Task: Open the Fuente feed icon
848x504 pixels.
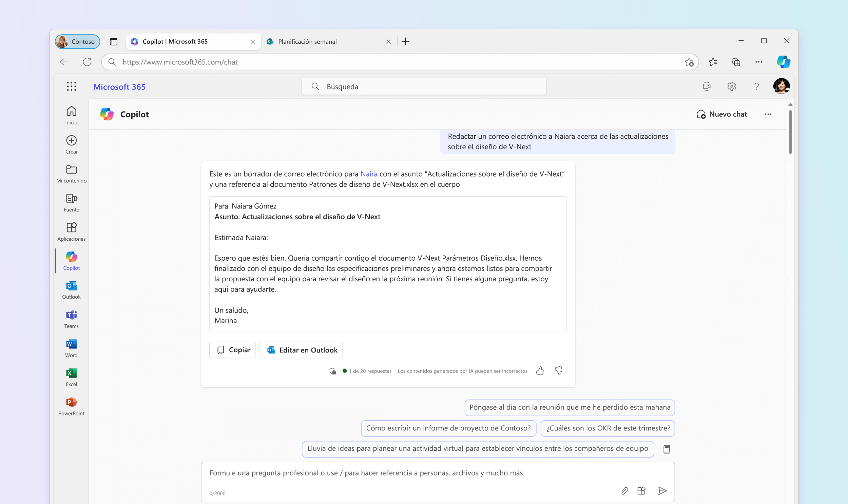Action: 71,203
